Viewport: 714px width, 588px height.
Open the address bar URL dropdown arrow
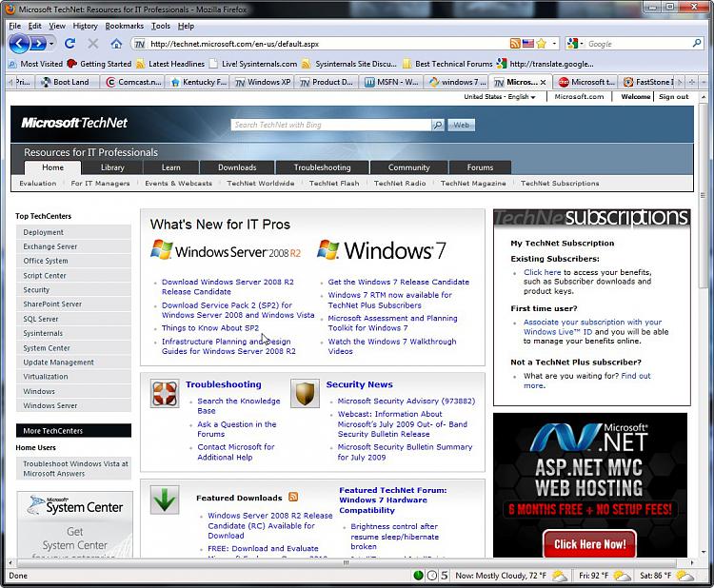[x=554, y=44]
